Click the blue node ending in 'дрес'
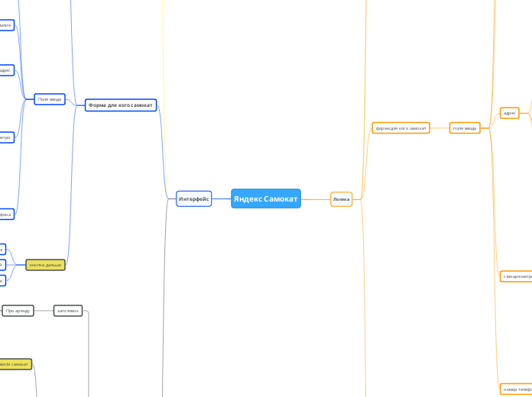The image size is (532, 397). click(x=6, y=70)
